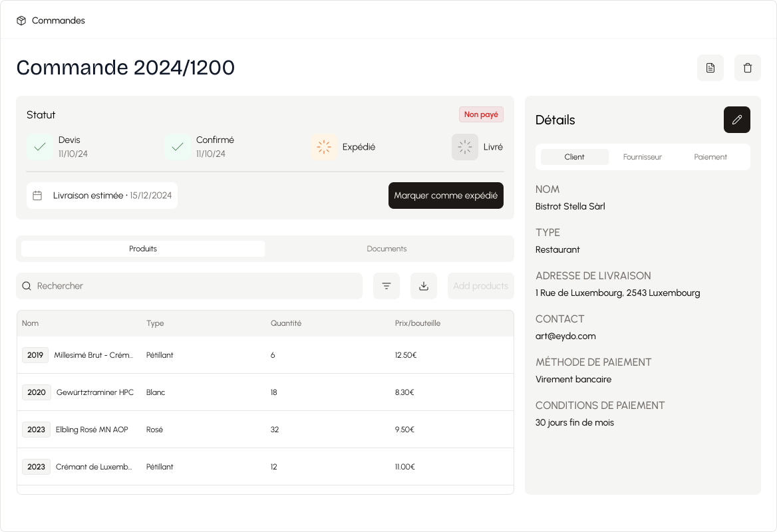Screen dimensions: 777x532
Task: Click the Commandes box icon in header
Action: [x=21, y=21]
